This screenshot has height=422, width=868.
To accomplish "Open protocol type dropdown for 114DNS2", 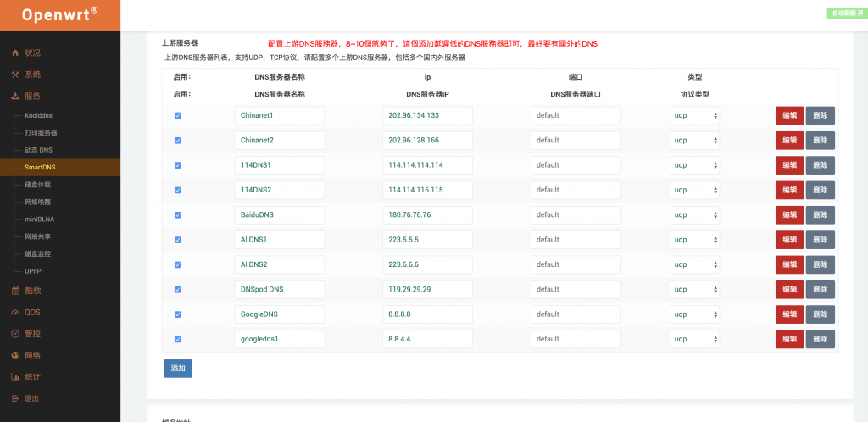I will [x=695, y=190].
